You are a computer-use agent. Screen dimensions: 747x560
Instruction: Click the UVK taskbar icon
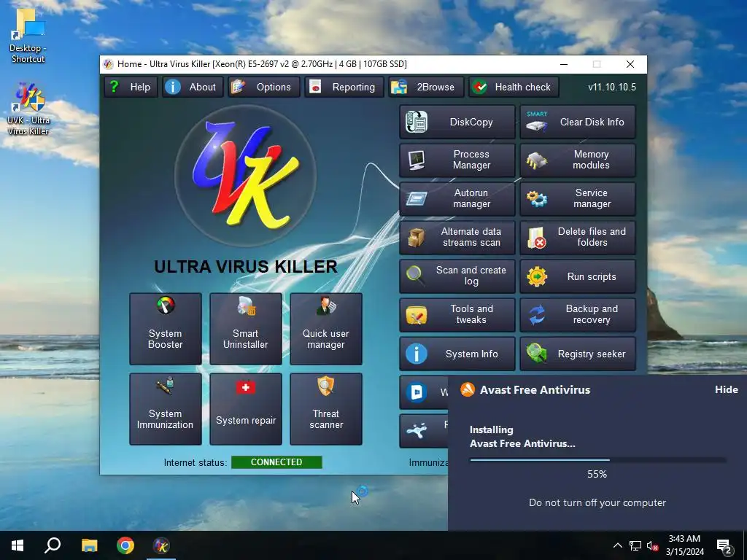click(x=161, y=545)
